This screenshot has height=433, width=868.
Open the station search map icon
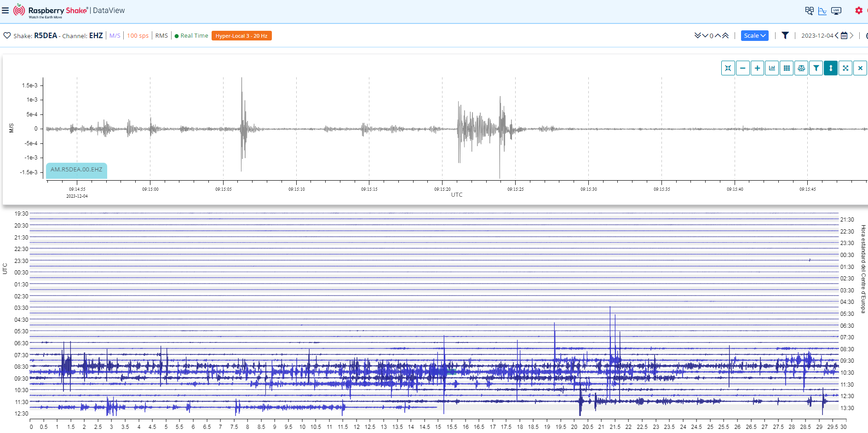click(809, 11)
